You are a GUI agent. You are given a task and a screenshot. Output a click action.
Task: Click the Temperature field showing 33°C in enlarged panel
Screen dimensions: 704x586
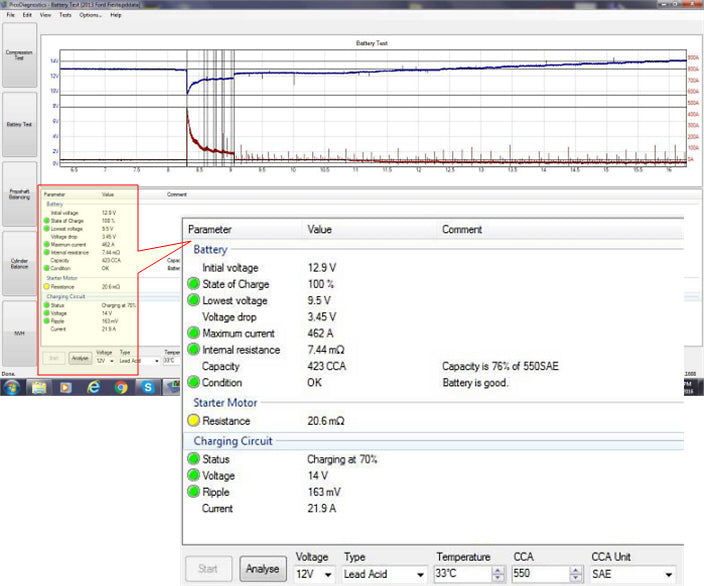pyautogui.click(x=463, y=573)
